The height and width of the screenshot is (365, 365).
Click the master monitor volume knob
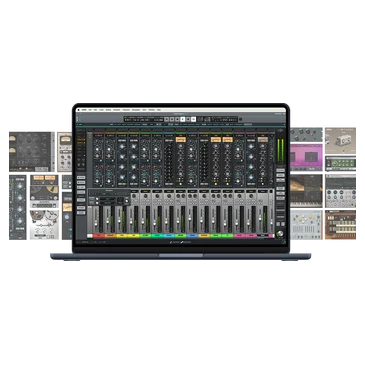[280, 233]
